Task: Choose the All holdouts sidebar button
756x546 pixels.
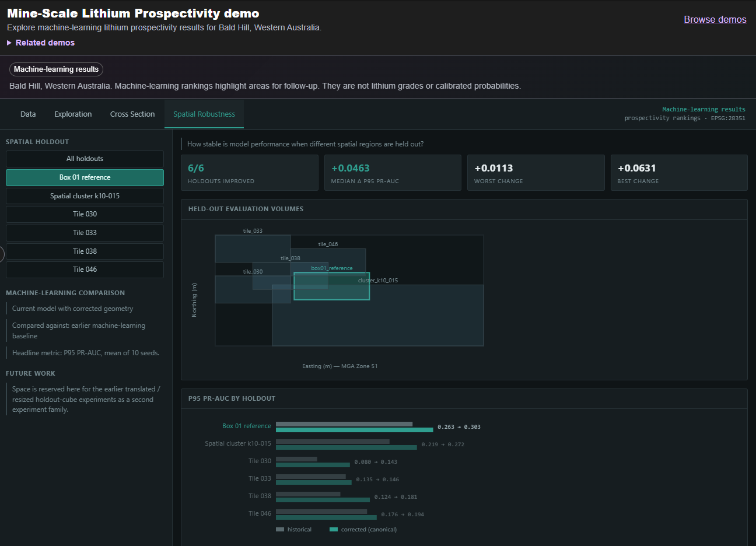Action: (85, 159)
